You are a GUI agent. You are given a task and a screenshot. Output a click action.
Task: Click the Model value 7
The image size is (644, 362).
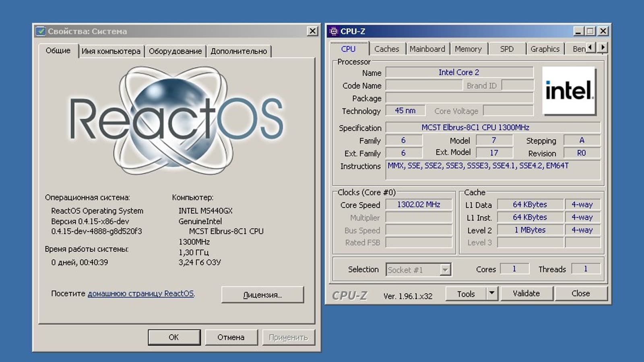click(494, 140)
